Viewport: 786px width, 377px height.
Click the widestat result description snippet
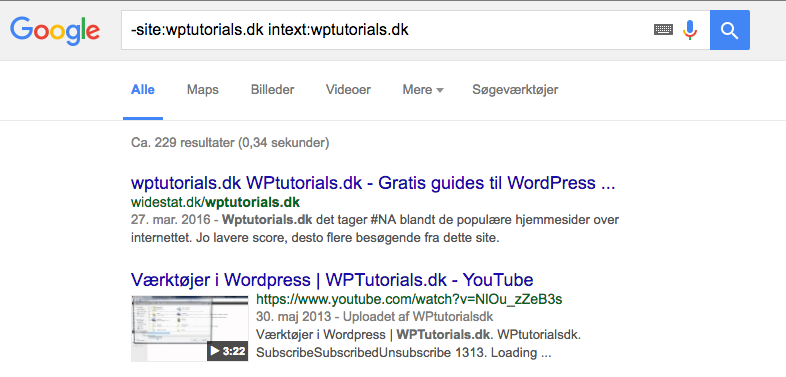pyautogui.click(x=375, y=229)
